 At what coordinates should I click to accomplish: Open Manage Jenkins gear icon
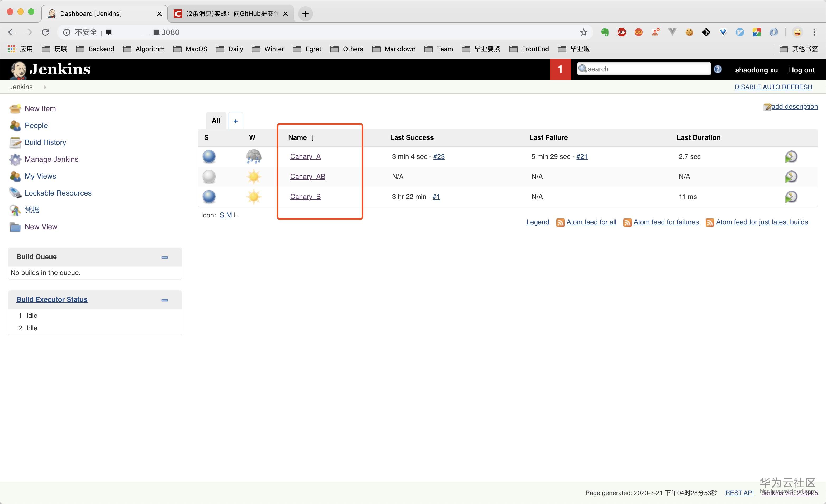(15, 159)
